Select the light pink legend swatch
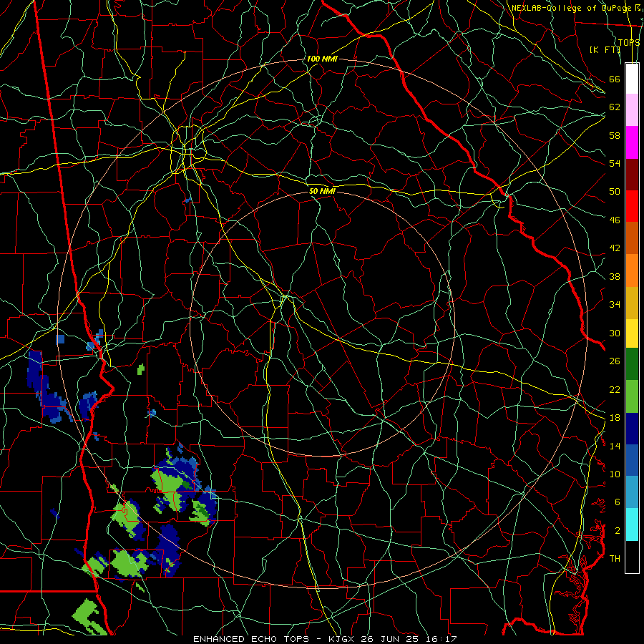 click(632, 110)
